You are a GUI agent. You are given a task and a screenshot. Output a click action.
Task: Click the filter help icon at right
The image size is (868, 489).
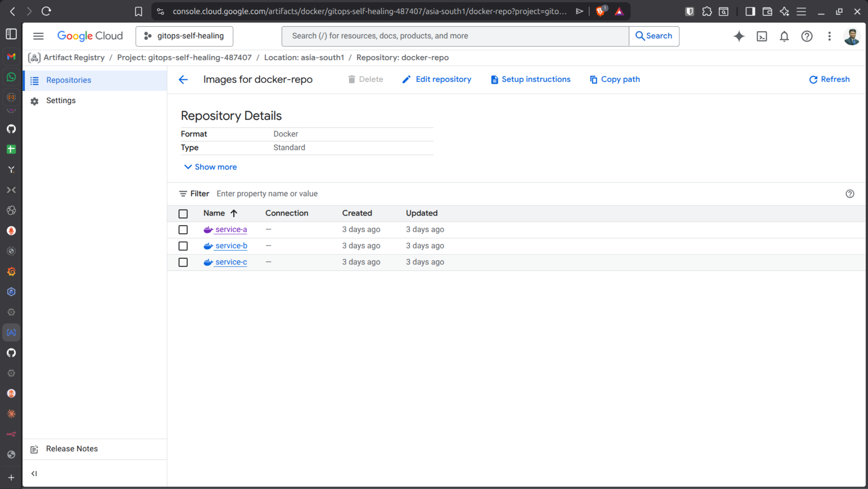(x=849, y=194)
